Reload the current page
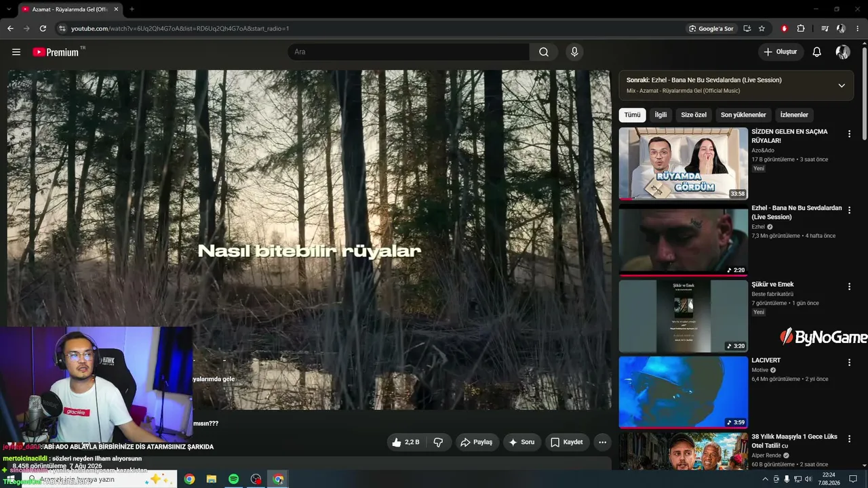 [x=43, y=28]
